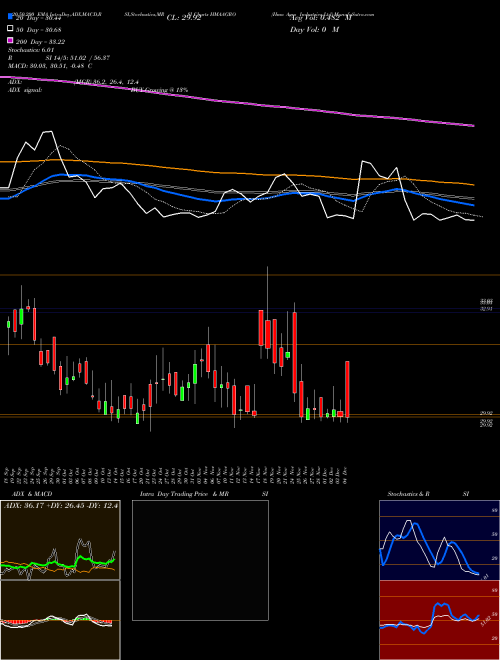Click the empty Intra Day Trading Price panel
Viewport: 500px width, 660px height.
click(200, 560)
